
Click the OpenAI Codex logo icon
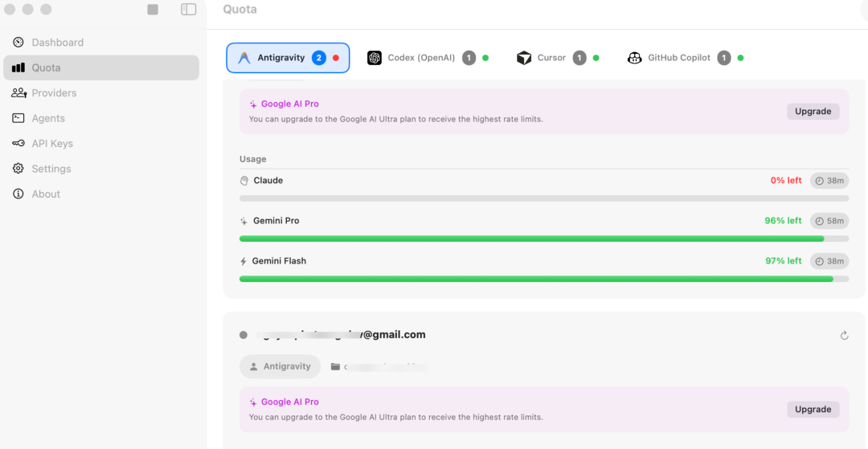375,58
